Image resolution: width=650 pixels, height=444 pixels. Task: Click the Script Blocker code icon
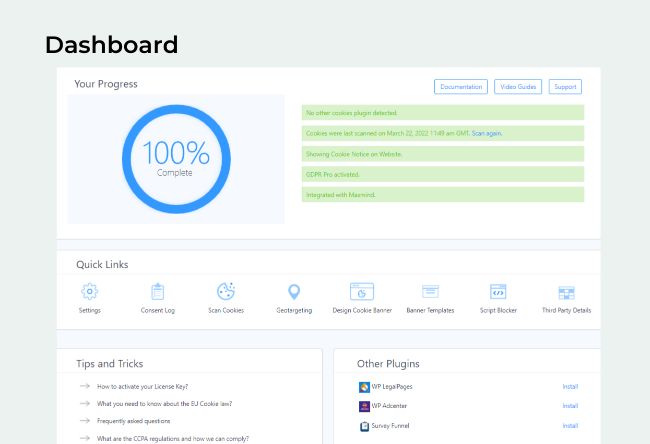498,291
